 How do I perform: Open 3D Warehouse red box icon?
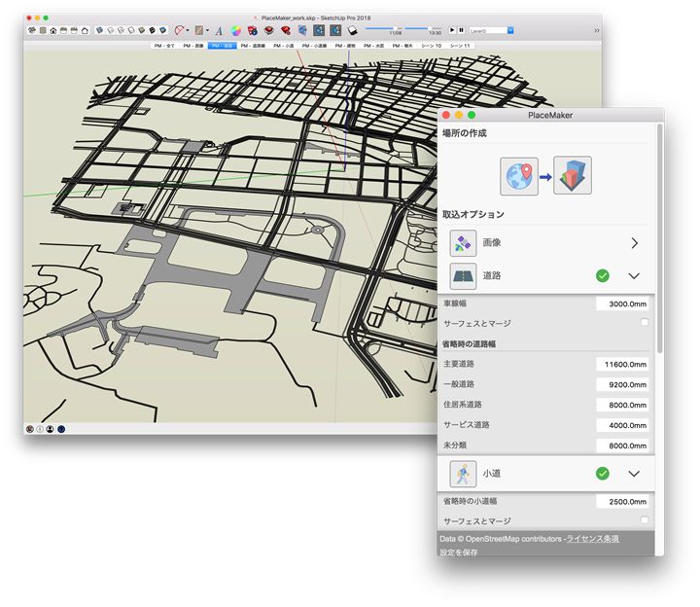pyautogui.click(x=252, y=30)
